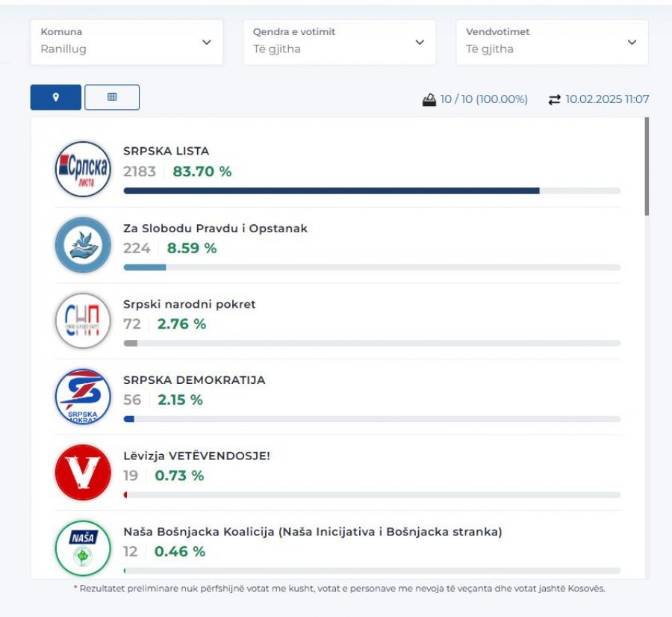This screenshot has height=617, width=672.
Task: Click the 'Srpski narodni pokret' name
Action: (x=190, y=305)
